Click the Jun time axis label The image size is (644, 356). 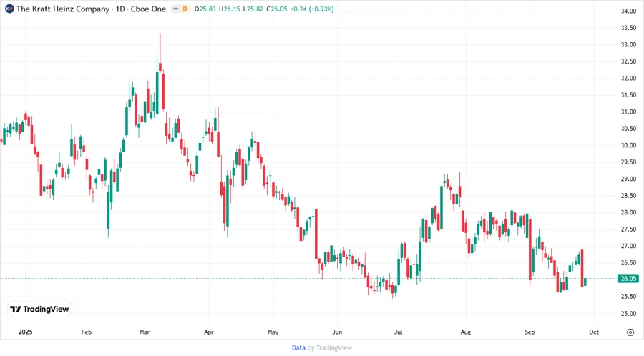pos(337,332)
